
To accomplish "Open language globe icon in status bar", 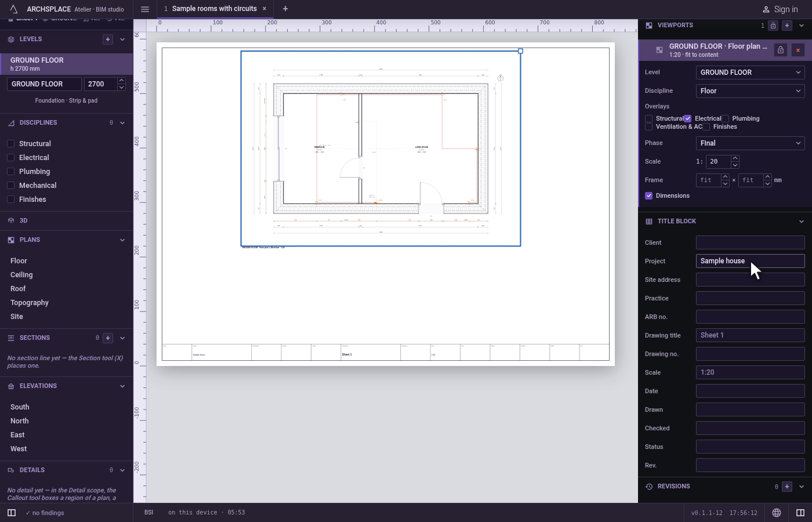I will 777,513.
